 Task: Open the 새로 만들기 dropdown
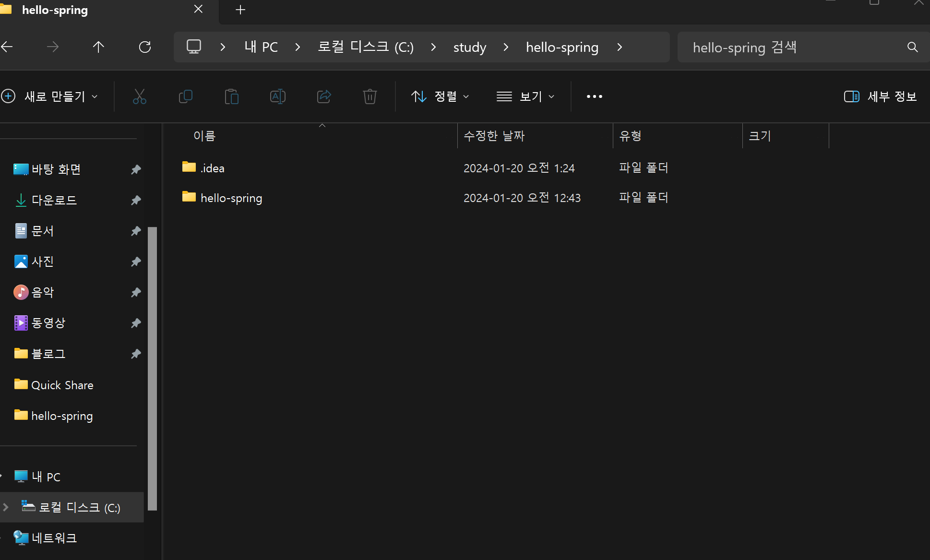pyautogui.click(x=50, y=96)
